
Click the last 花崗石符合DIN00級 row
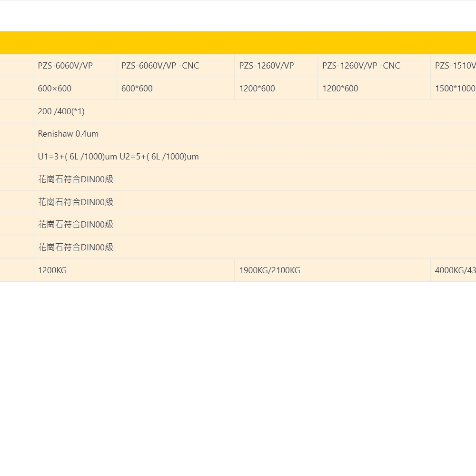[x=76, y=248]
